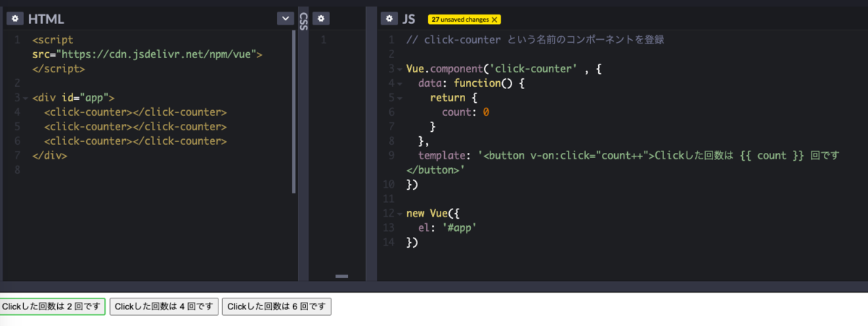Click the </button>' text on wrapped line
868x326 pixels.
coord(435,170)
